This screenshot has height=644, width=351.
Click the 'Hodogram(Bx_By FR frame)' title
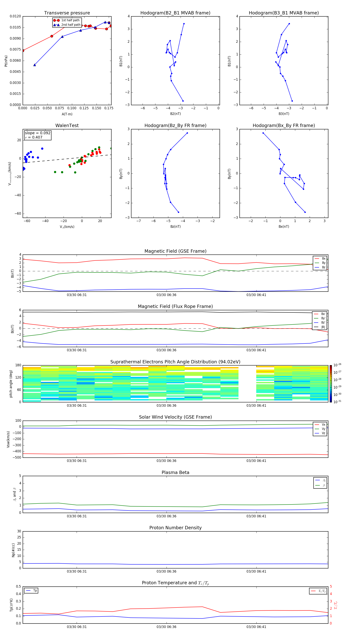(x=284, y=125)
